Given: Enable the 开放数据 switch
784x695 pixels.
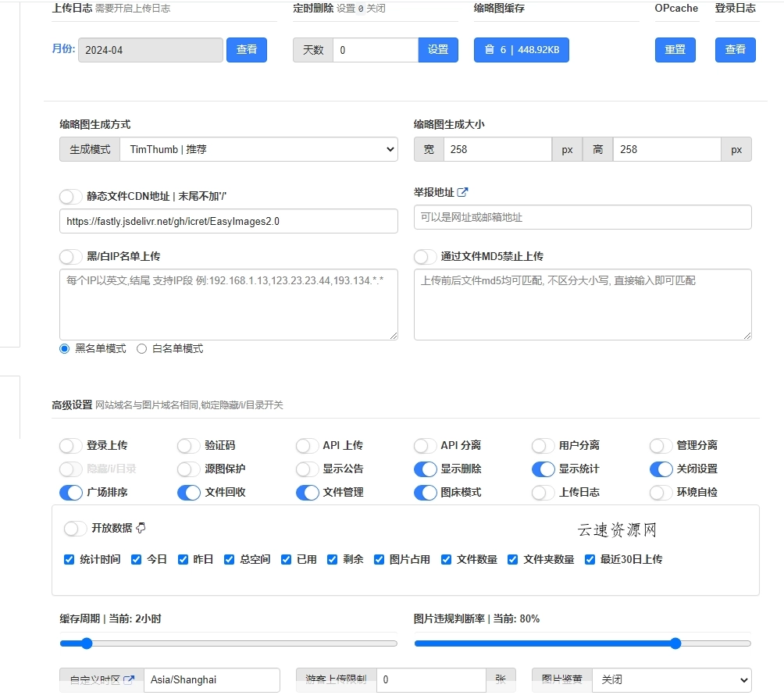Looking at the screenshot, I should coord(75,529).
